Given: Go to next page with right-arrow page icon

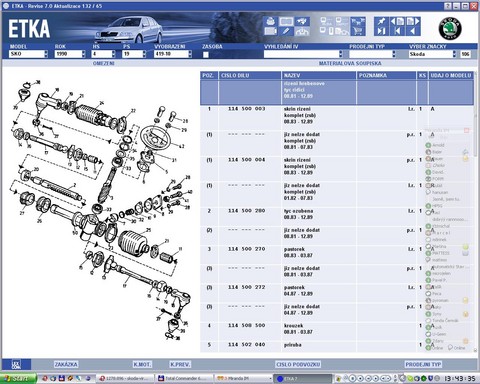Looking at the screenshot, I should 413,22.
